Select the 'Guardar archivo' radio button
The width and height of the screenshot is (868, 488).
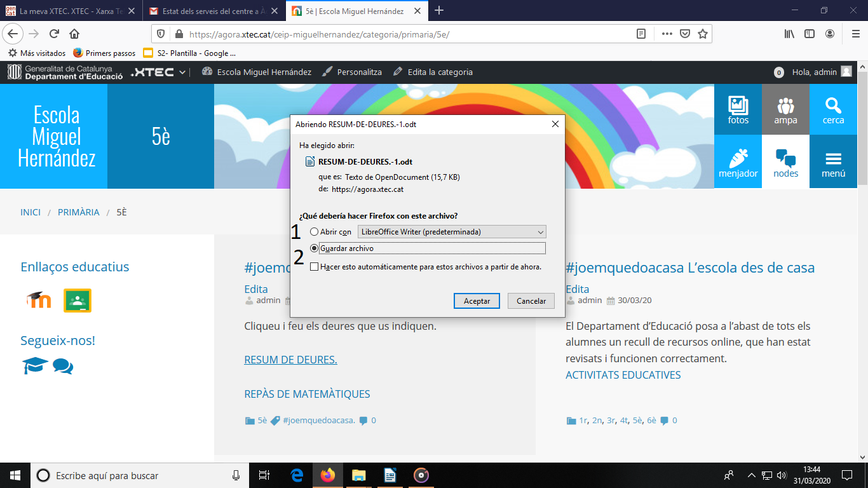pyautogui.click(x=315, y=248)
